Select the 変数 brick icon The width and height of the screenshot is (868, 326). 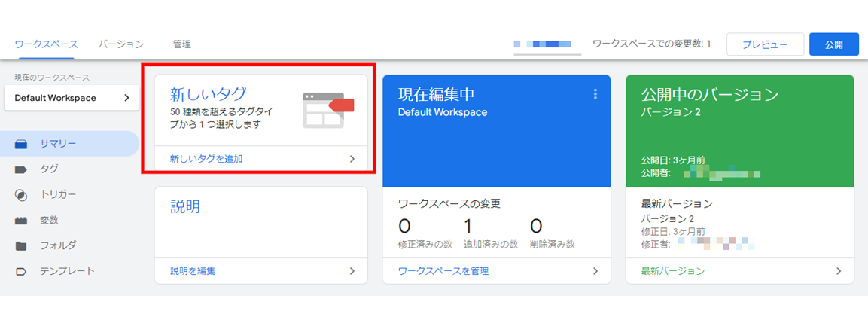coord(21,220)
